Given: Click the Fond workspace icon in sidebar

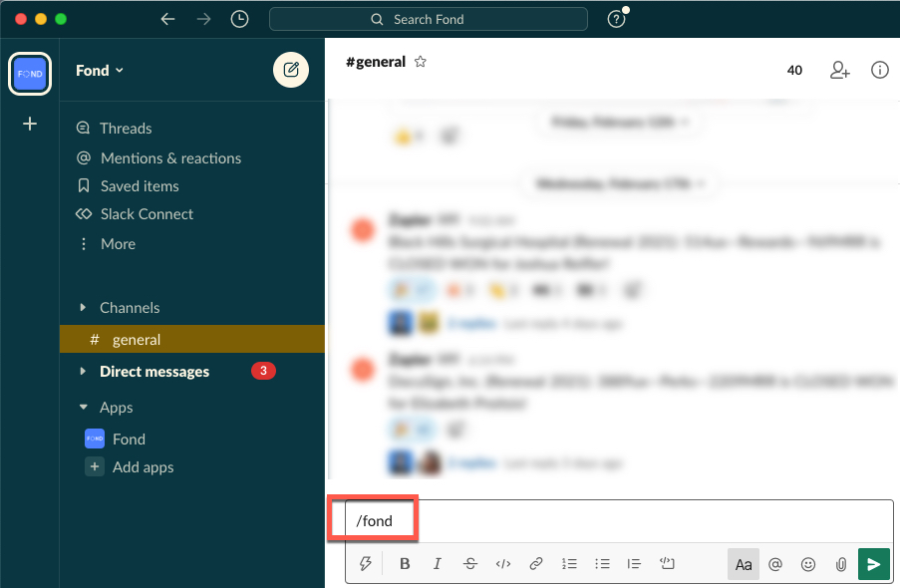Looking at the screenshot, I should [30, 74].
